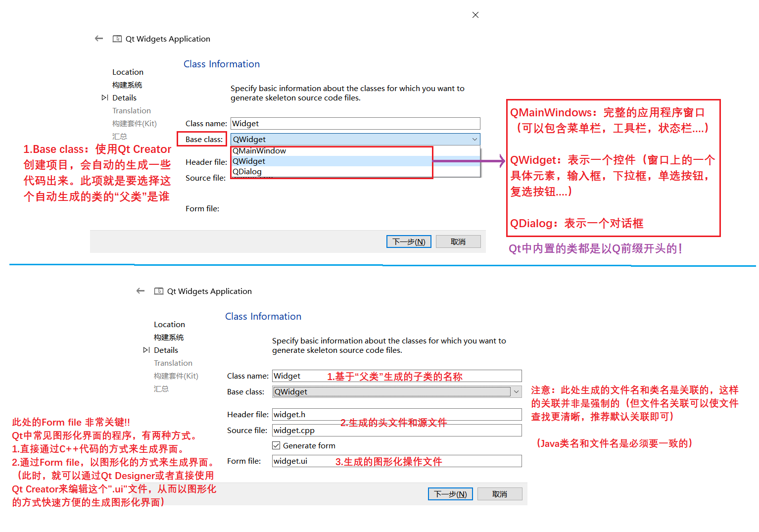The height and width of the screenshot is (532, 759).
Task: Click the Qt Widgets Application icon in the lower wizard
Action: point(159,291)
